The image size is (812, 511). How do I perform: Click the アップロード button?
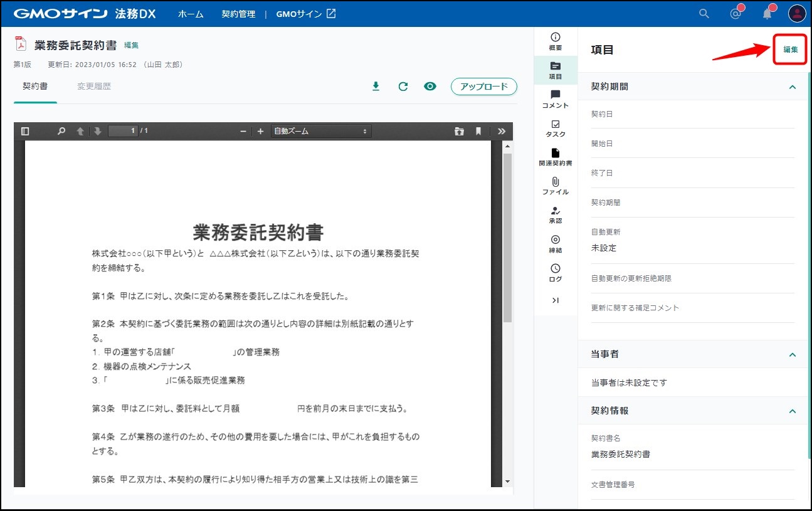(x=483, y=87)
